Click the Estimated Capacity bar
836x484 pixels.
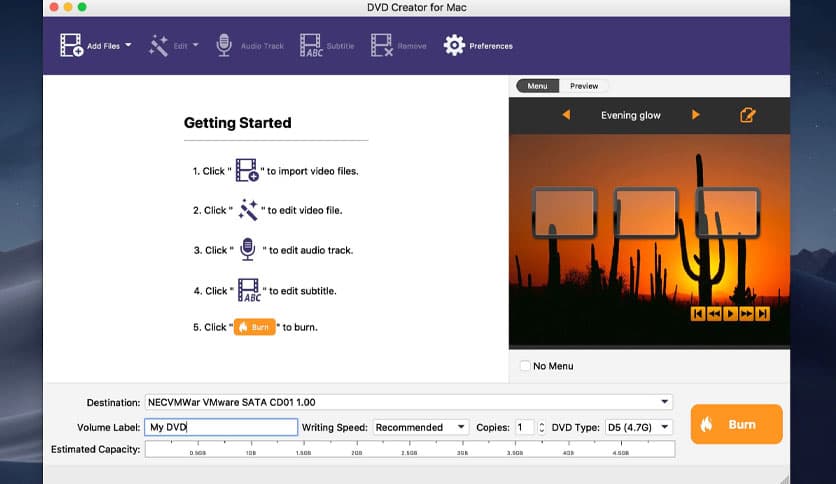pos(410,449)
